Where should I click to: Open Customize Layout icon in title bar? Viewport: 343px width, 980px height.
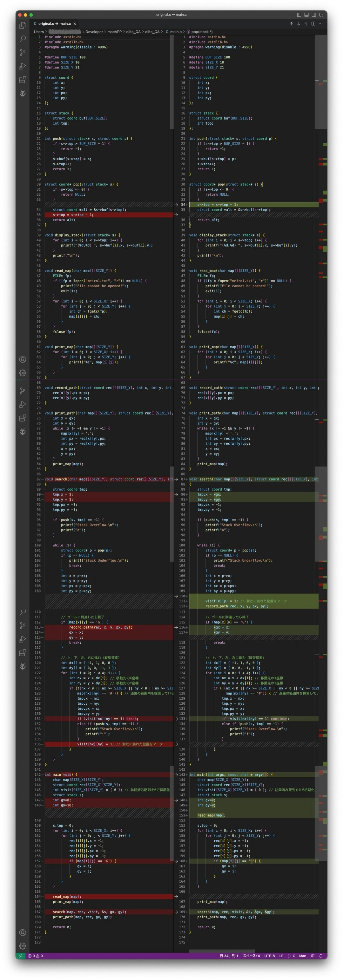(321, 15)
